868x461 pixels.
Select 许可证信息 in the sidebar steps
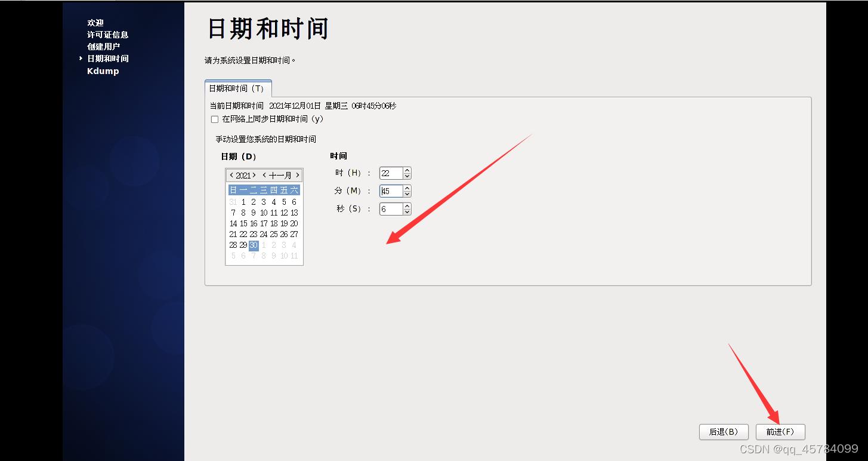click(108, 35)
